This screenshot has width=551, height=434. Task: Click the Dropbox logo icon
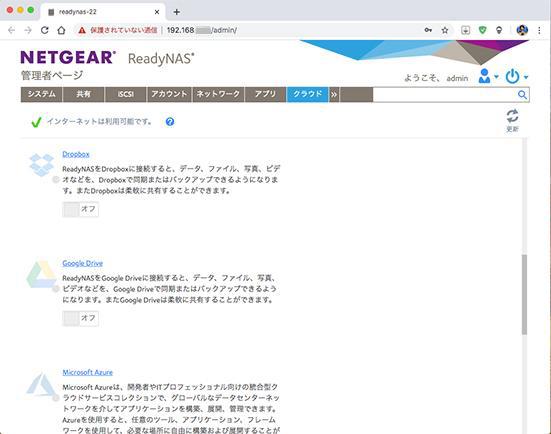(x=41, y=164)
